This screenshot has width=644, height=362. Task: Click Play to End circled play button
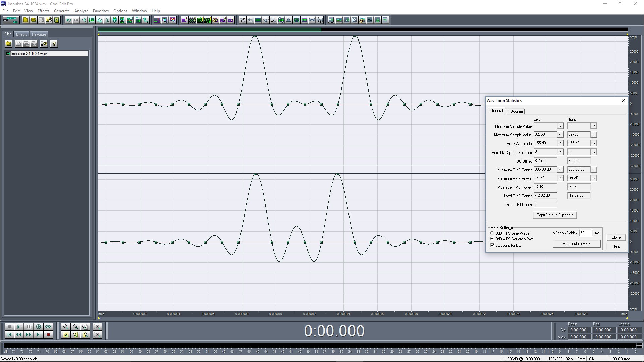coord(38,327)
